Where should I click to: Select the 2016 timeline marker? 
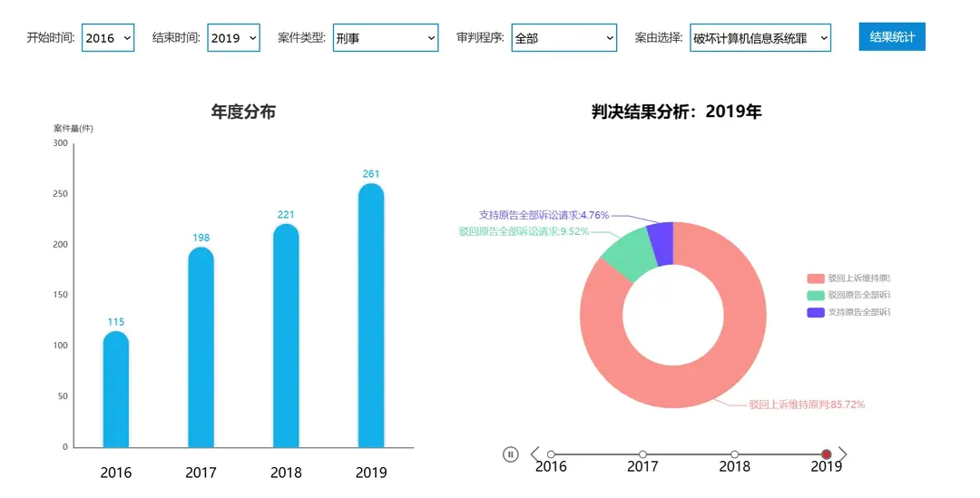[x=551, y=454]
